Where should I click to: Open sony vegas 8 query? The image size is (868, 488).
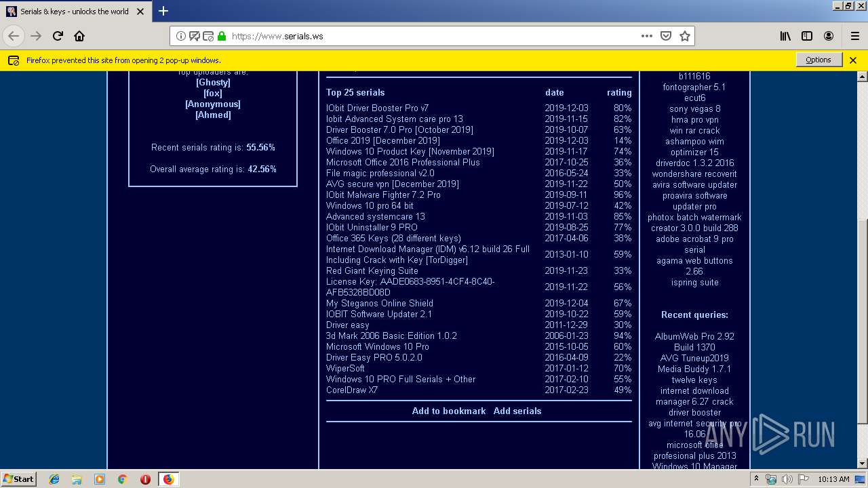(x=694, y=108)
